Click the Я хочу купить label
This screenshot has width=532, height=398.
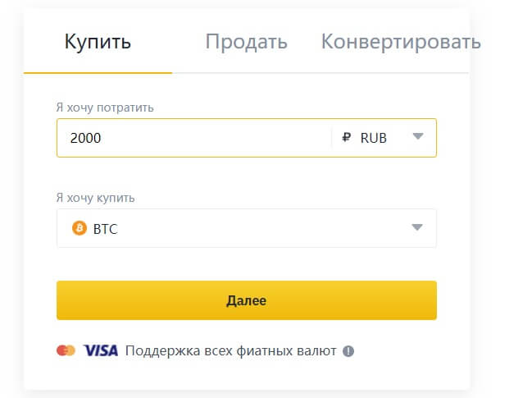pyautogui.click(x=95, y=198)
